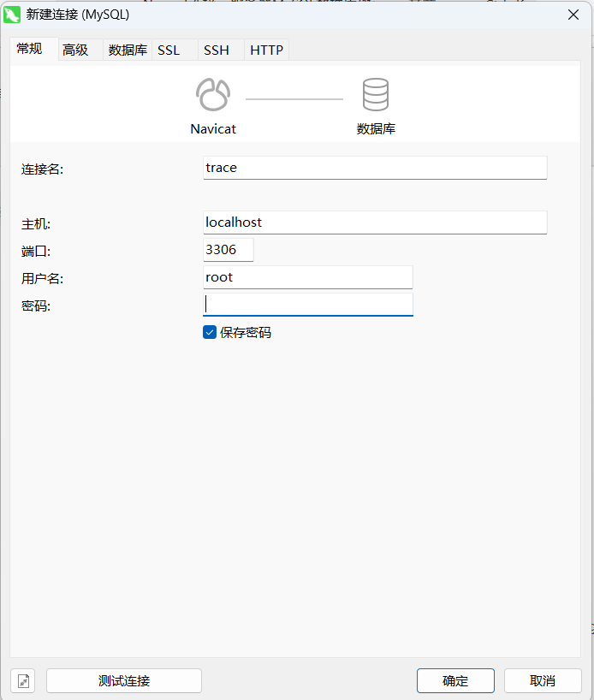Click the Navicat logo in the connection diagram

coord(212,95)
